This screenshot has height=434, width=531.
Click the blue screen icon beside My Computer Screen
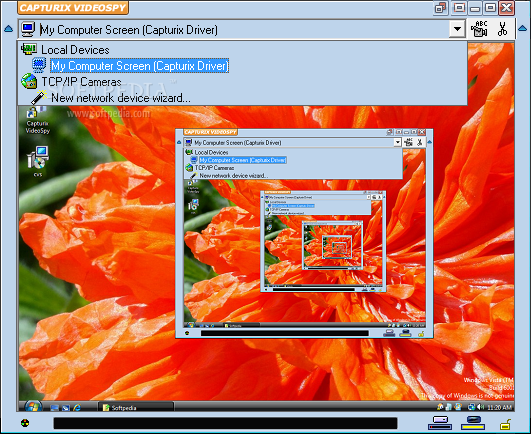point(39,65)
